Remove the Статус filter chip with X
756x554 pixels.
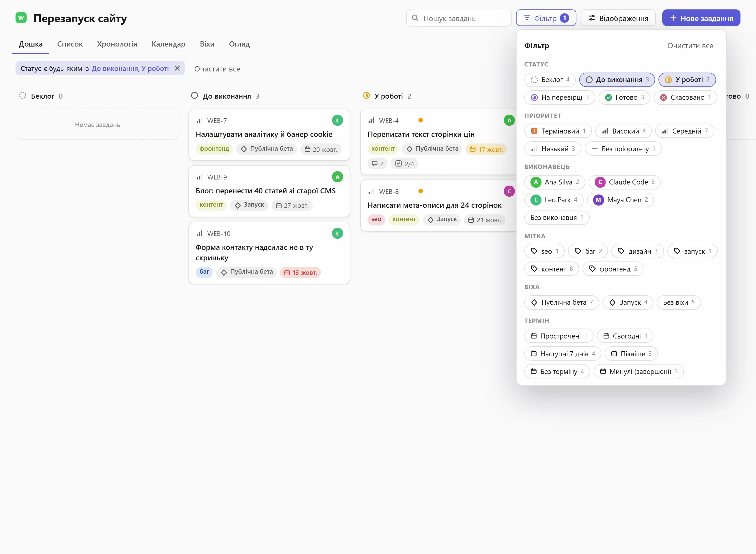(x=177, y=68)
